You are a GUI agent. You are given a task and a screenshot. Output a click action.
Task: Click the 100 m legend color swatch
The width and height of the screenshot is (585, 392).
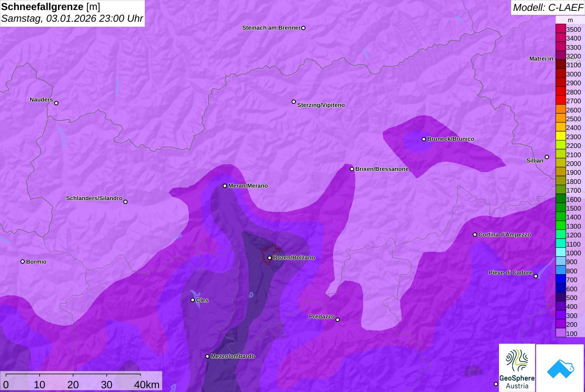coord(561,333)
